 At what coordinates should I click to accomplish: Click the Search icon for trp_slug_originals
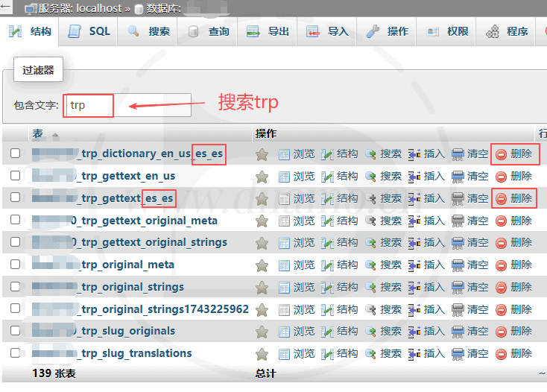[370, 332]
